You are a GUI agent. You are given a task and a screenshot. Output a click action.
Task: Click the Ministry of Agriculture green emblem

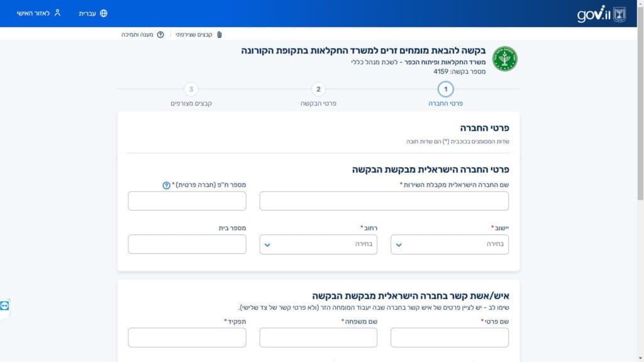tap(505, 58)
